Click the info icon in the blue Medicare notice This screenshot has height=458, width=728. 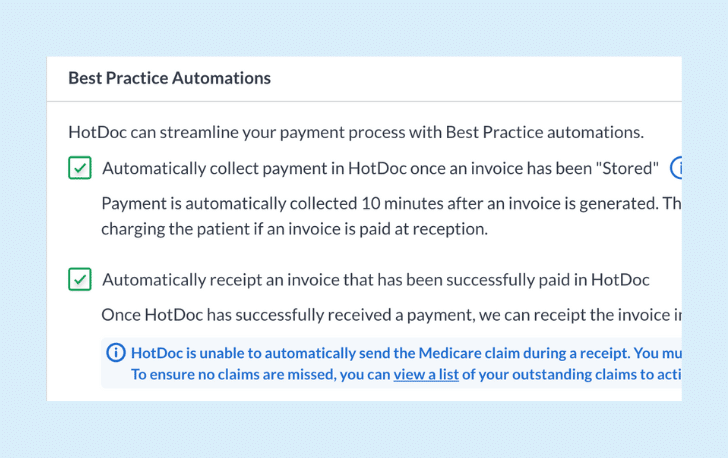[x=116, y=353]
